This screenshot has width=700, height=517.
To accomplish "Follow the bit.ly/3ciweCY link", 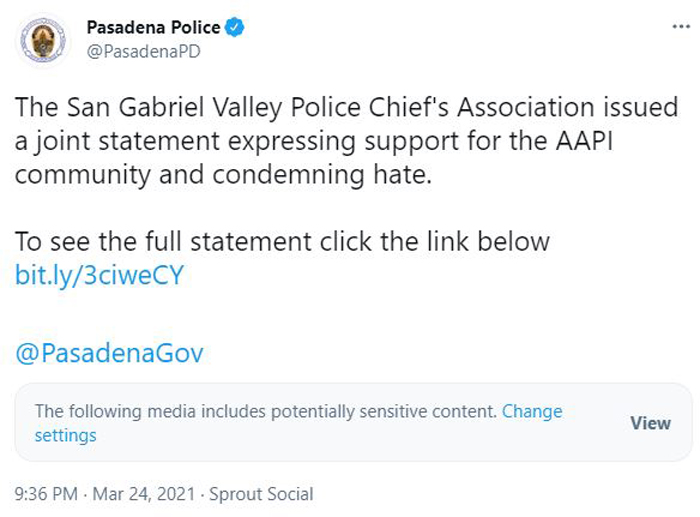I will pos(100,275).
